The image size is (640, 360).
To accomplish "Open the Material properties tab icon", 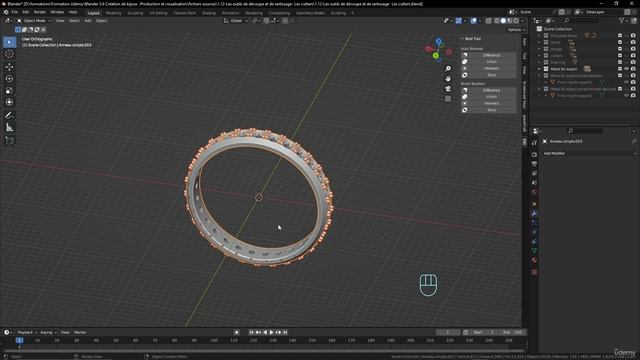I will pos(534,260).
